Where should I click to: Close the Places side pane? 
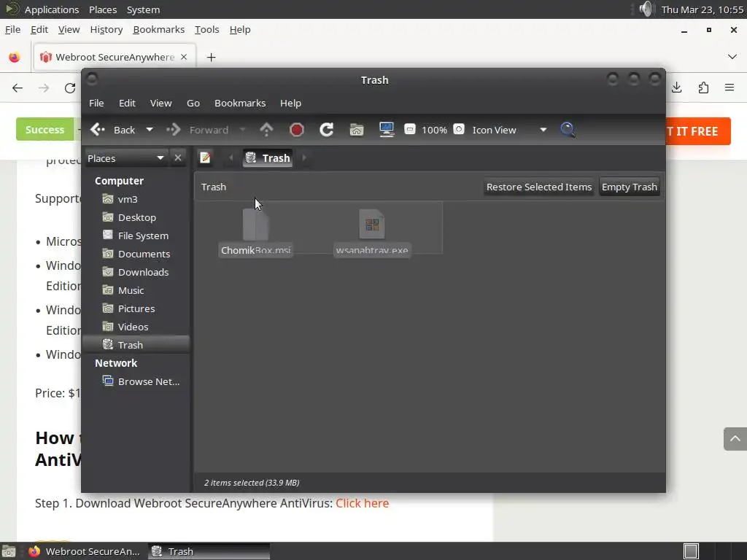click(178, 157)
